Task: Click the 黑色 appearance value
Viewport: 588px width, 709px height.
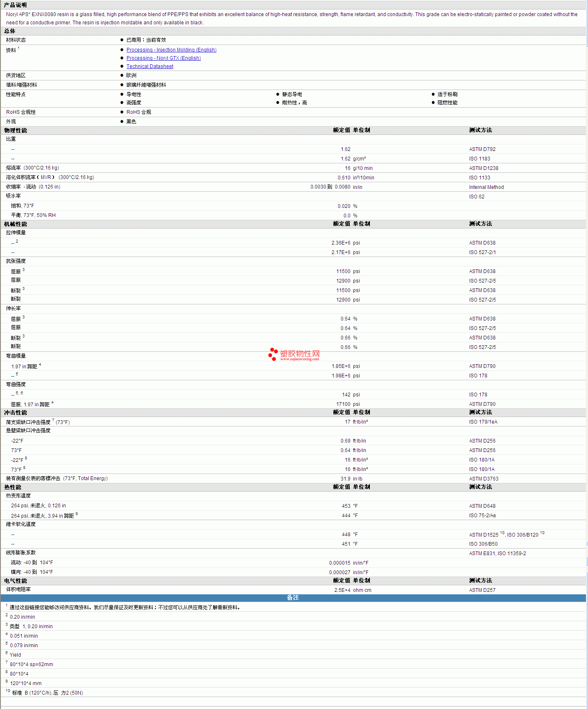Action: 131,122
